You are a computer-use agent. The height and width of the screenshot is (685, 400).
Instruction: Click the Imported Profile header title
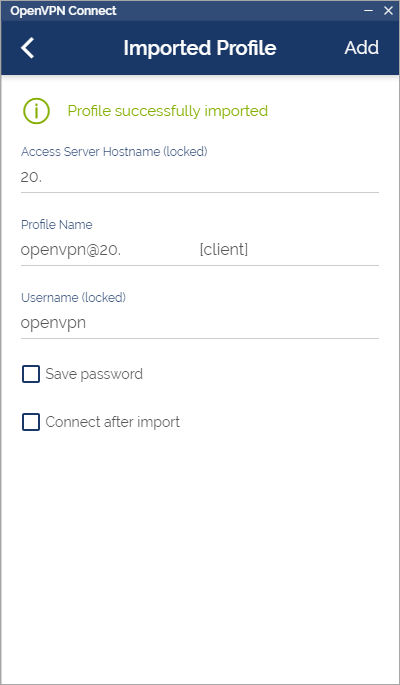pyautogui.click(x=200, y=48)
